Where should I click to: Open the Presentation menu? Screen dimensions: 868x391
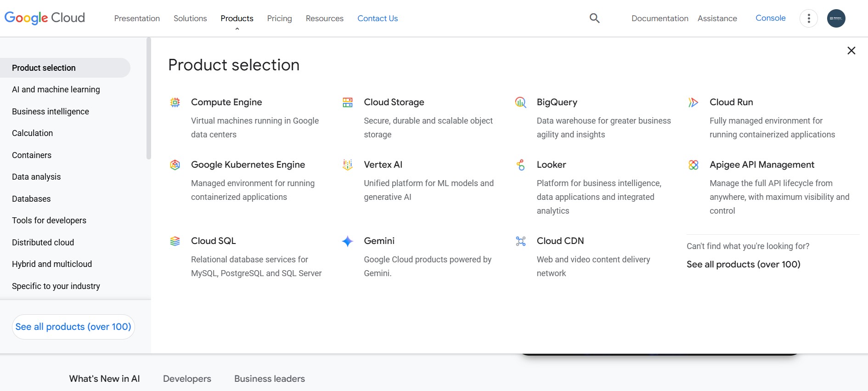point(137,18)
